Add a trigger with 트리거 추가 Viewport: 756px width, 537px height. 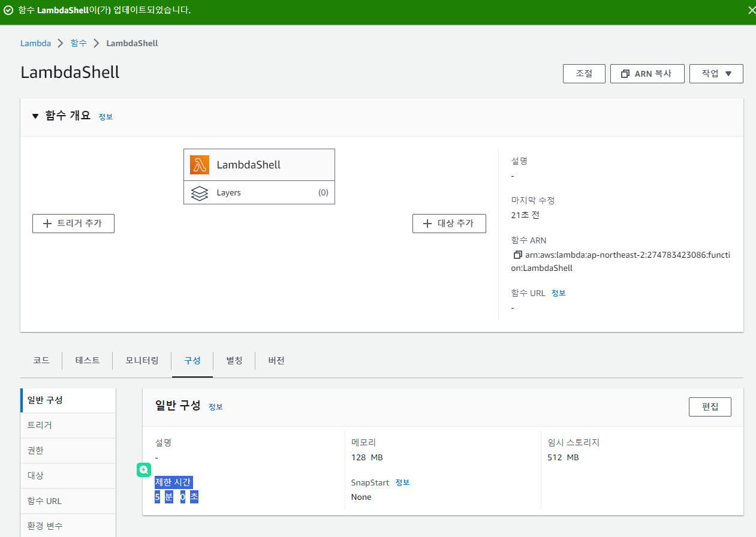point(73,224)
